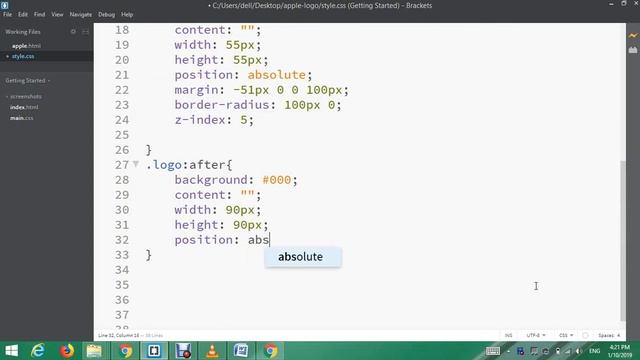Open the Navigate menu

pos(81,14)
